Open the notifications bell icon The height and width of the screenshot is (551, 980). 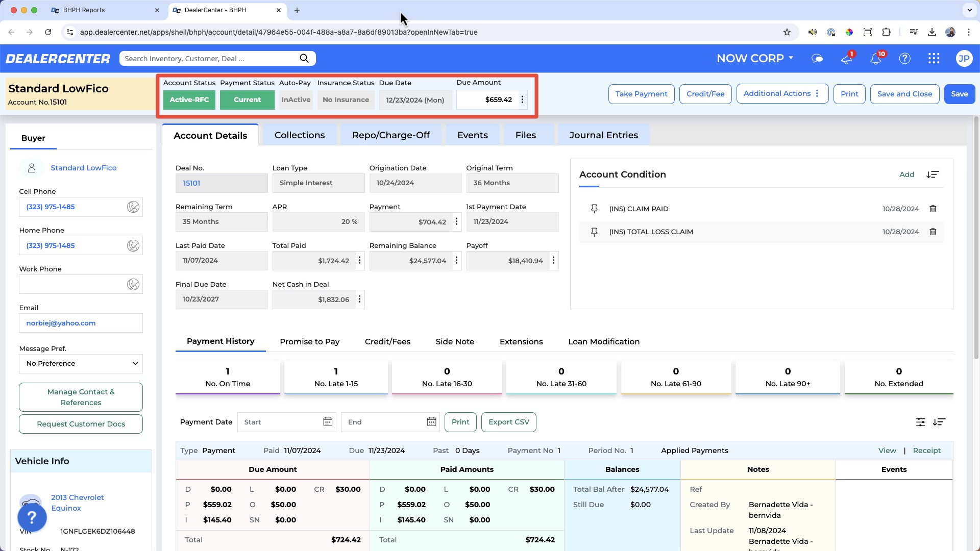pos(876,59)
